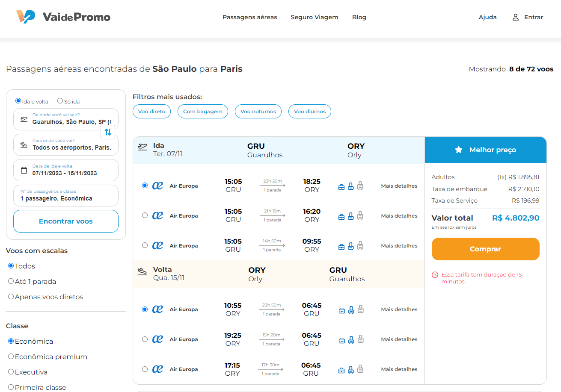Expand Mais detalhes for 17:15 return flight

(x=399, y=369)
